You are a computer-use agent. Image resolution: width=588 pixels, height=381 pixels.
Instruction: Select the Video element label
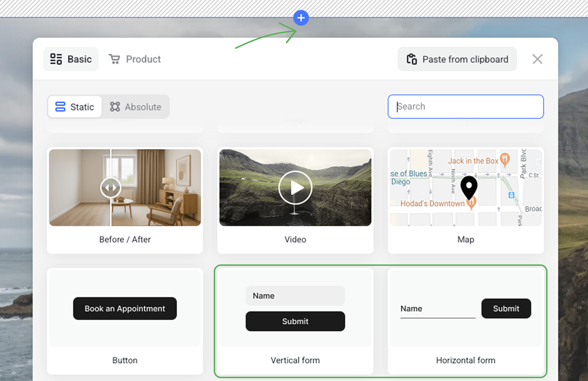tap(295, 240)
